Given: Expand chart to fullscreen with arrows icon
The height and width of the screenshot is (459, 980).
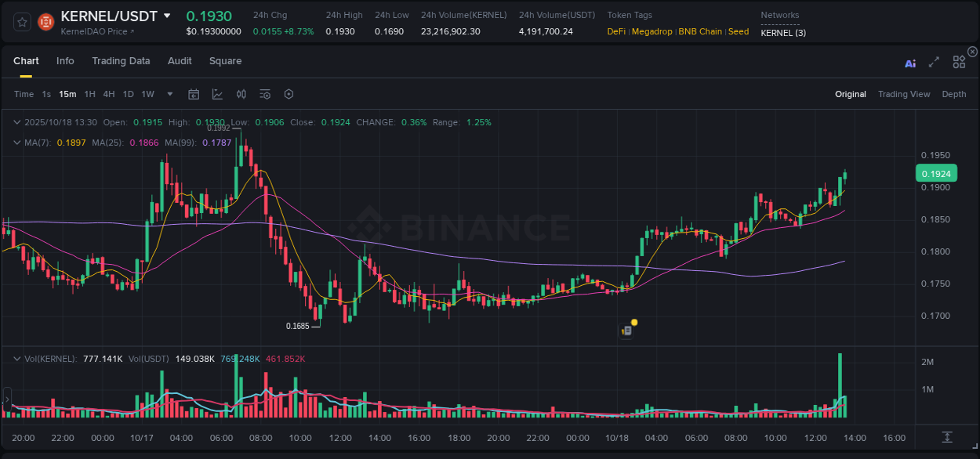Looking at the screenshot, I should click(934, 62).
